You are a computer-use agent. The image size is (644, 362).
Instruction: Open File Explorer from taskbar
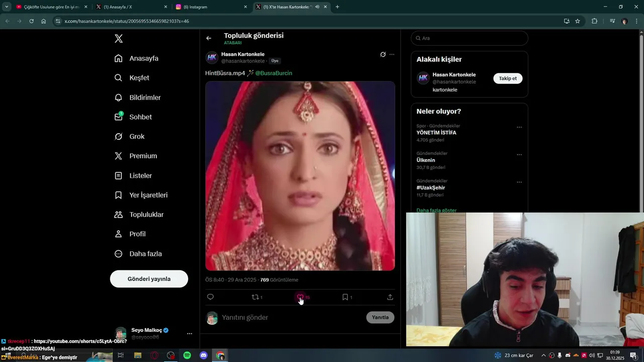[138, 355]
